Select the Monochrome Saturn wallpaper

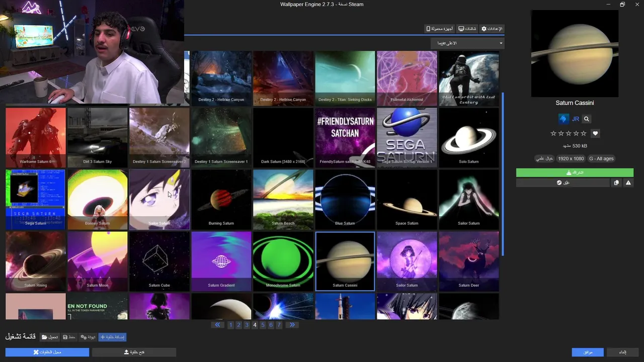tap(283, 261)
